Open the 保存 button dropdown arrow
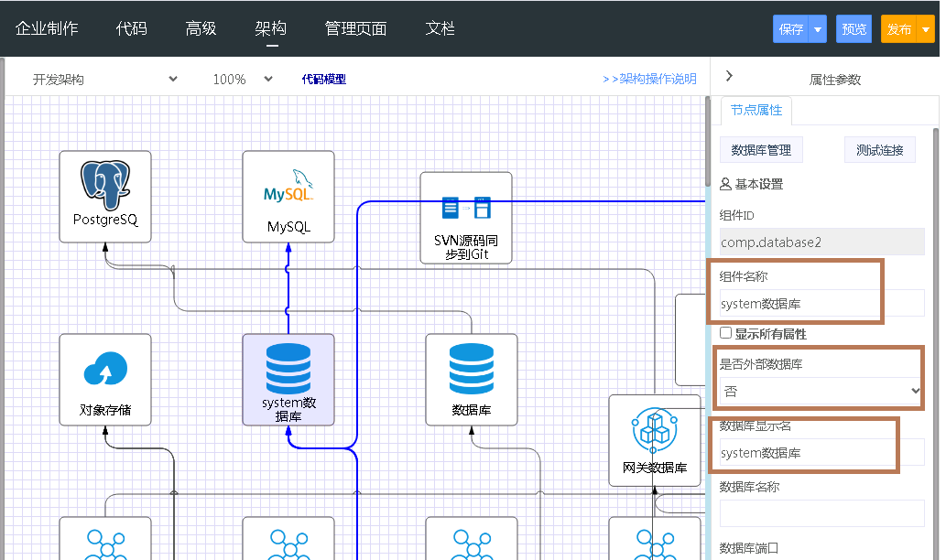The width and height of the screenshot is (946, 560). [x=818, y=29]
